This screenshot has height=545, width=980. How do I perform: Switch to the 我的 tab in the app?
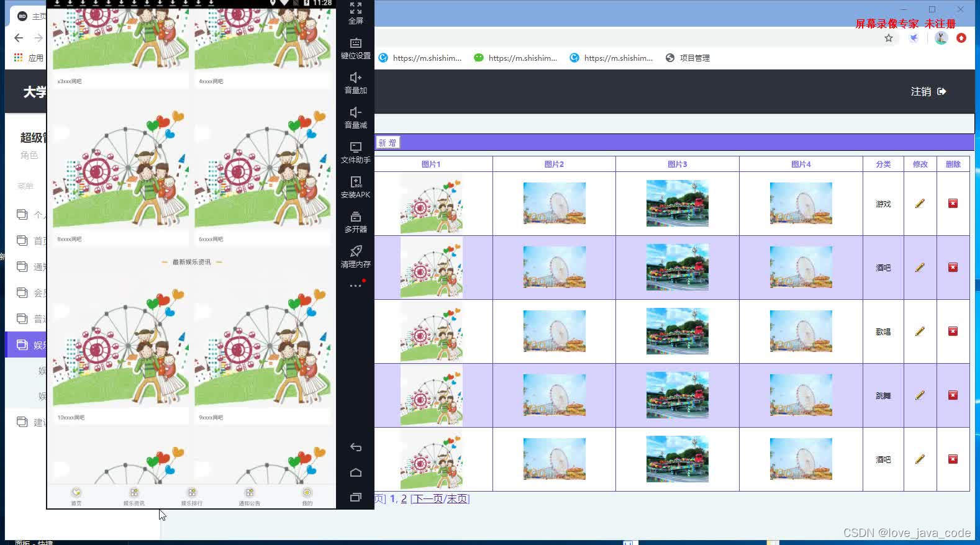[x=307, y=497]
